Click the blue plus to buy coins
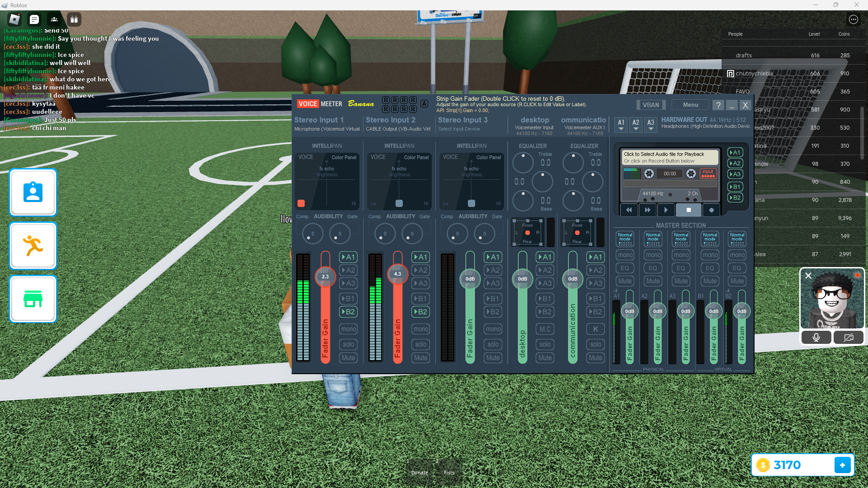This screenshot has width=868, height=488. coord(843,465)
